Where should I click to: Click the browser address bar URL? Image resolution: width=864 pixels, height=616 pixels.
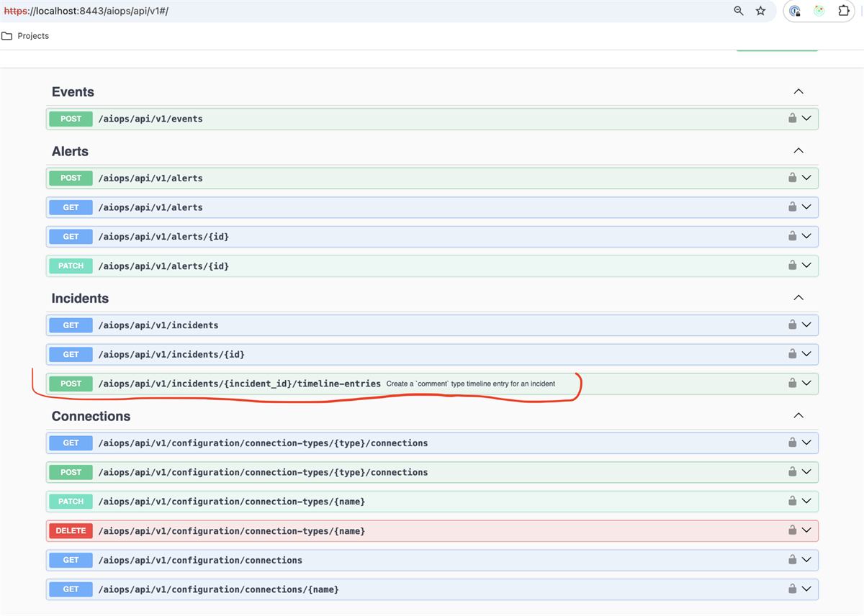[86, 12]
